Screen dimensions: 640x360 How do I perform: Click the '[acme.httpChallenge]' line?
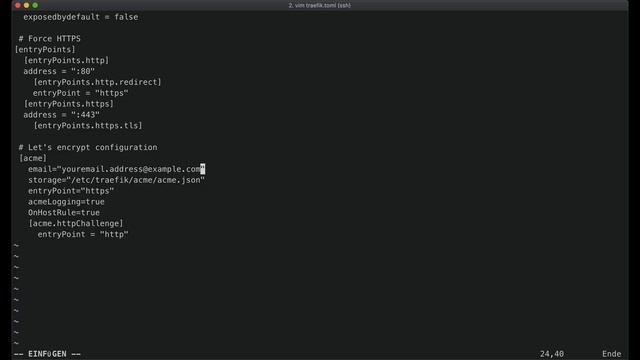click(76, 224)
